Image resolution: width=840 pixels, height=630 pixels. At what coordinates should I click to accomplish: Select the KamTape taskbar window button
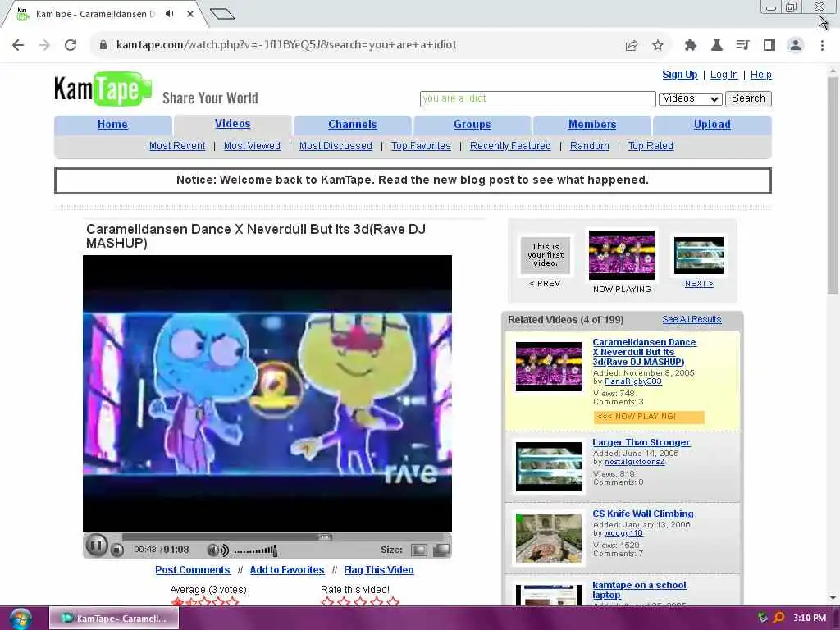point(113,619)
